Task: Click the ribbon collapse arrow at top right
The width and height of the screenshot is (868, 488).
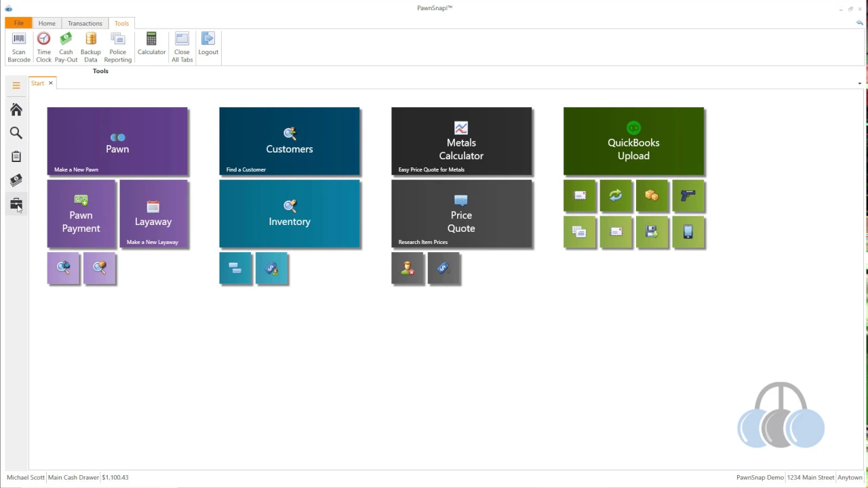Action: pyautogui.click(x=859, y=23)
